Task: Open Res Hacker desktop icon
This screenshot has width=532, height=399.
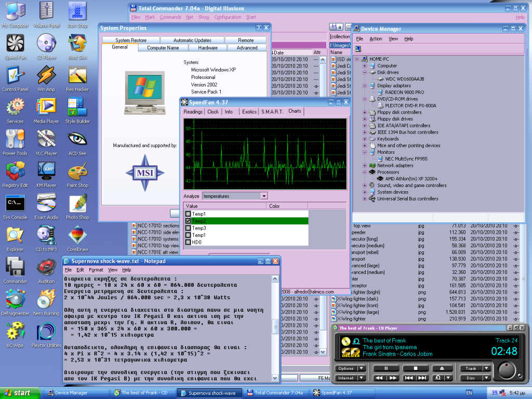Action: coord(77,79)
